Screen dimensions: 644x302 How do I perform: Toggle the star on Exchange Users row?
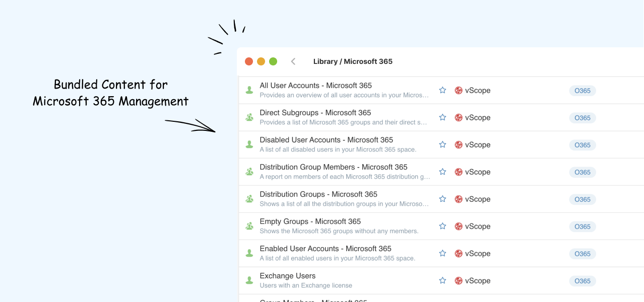coord(442,280)
